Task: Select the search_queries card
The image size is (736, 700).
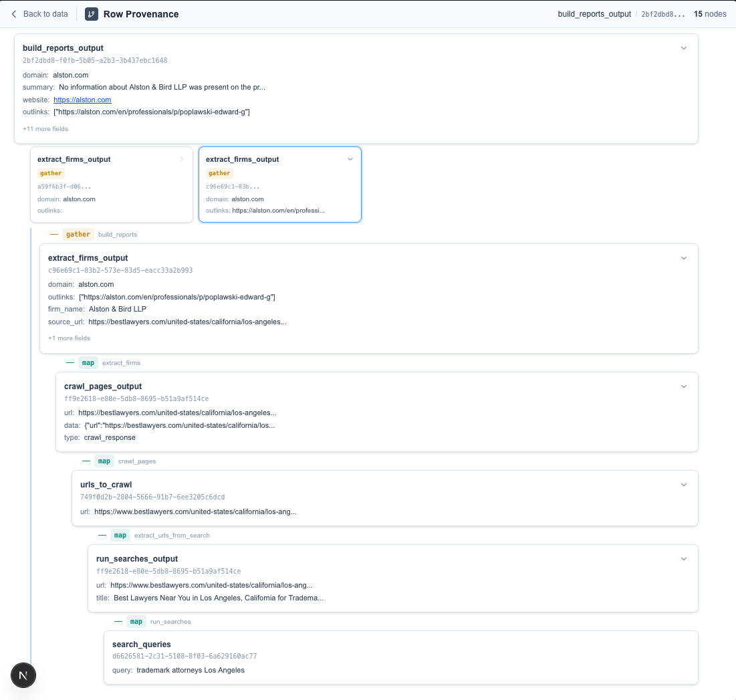Action: click(400, 657)
